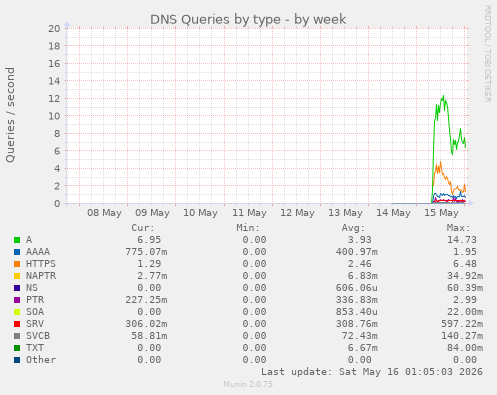
Task: Click the yellow NAPTR legend swatch
Action: tap(17, 276)
